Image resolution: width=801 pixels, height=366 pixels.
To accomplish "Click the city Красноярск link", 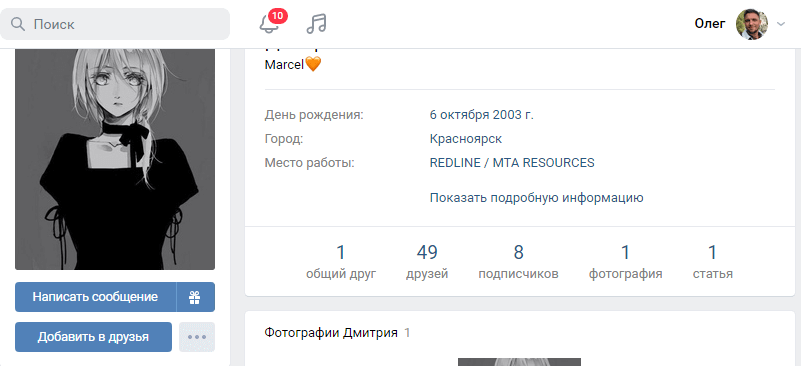I will (466, 139).
